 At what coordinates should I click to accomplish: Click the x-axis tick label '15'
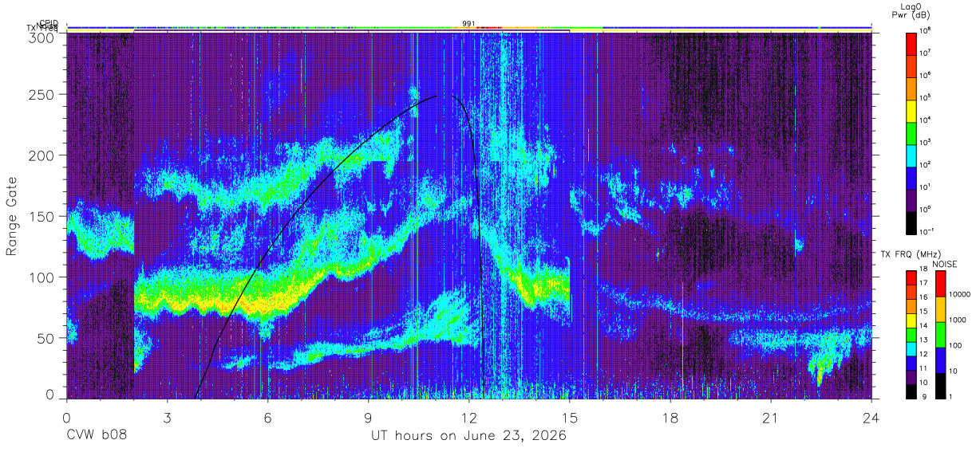pyautogui.click(x=569, y=418)
